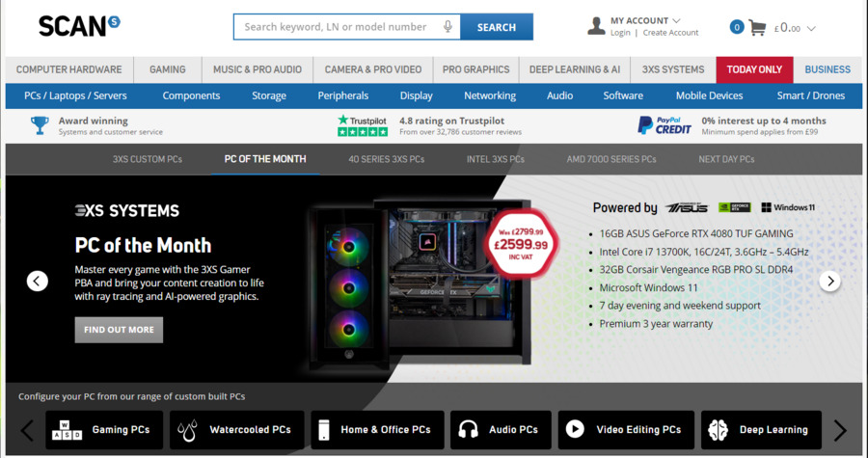The height and width of the screenshot is (458, 868).
Task: Click the price badge £2599.99
Action: click(x=521, y=243)
